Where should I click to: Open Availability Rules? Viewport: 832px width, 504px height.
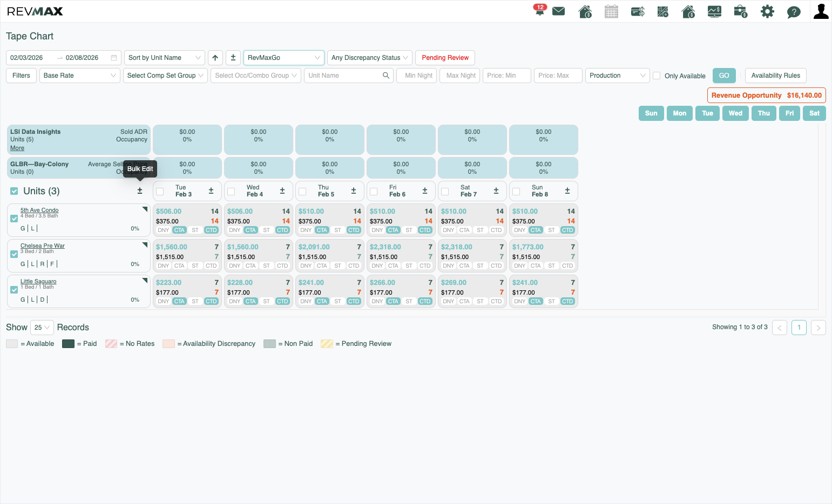click(776, 76)
